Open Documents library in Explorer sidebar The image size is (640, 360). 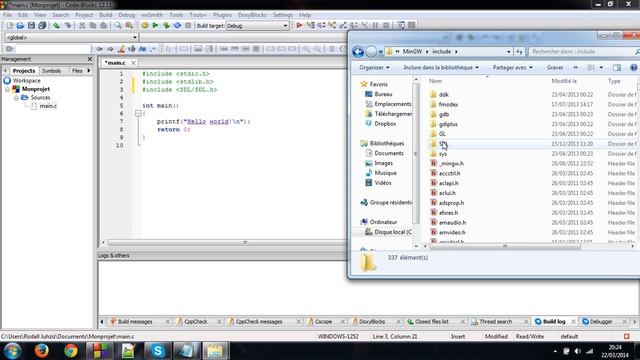[x=389, y=153]
